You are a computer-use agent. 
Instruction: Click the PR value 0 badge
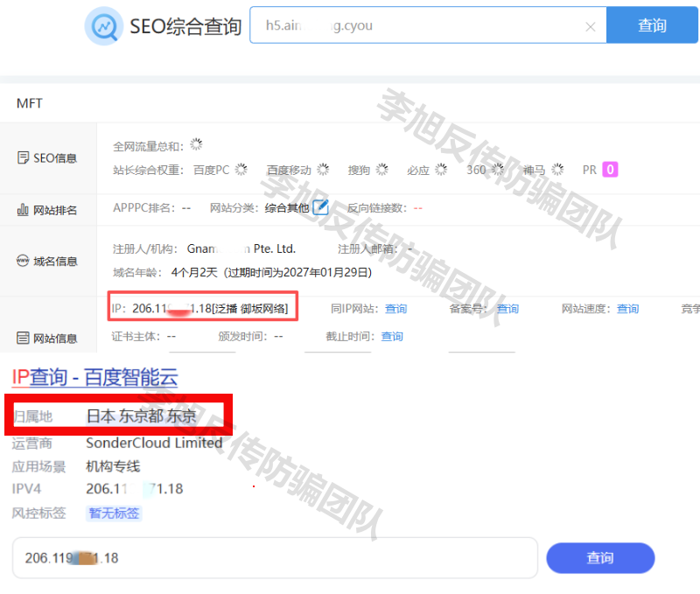pos(610,170)
